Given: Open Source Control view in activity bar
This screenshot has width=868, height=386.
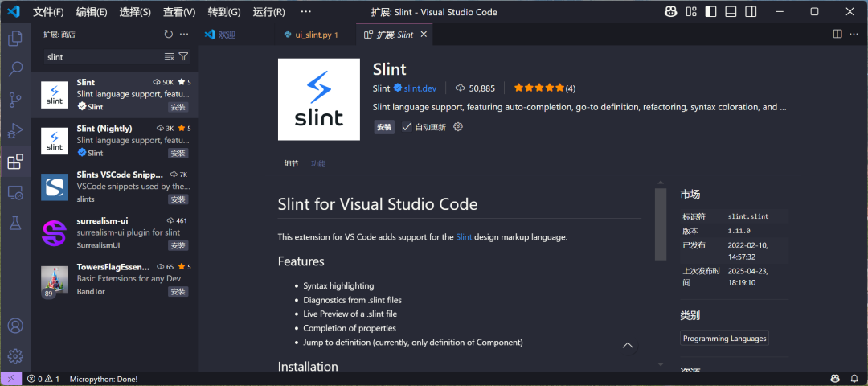Looking at the screenshot, I should click(x=15, y=101).
